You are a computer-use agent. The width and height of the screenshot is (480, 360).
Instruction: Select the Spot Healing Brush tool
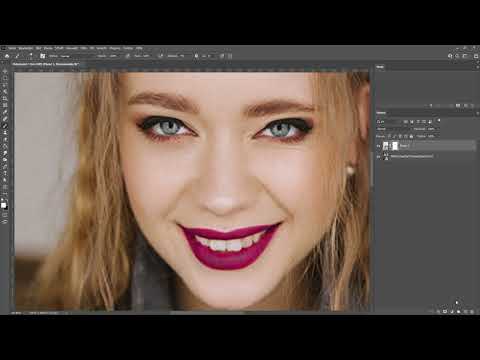5,119
